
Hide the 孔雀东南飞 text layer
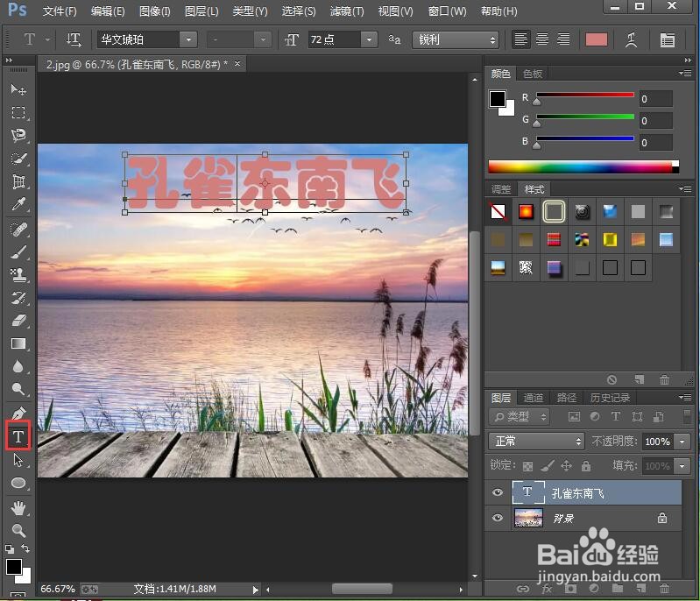(x=498, y=492)
